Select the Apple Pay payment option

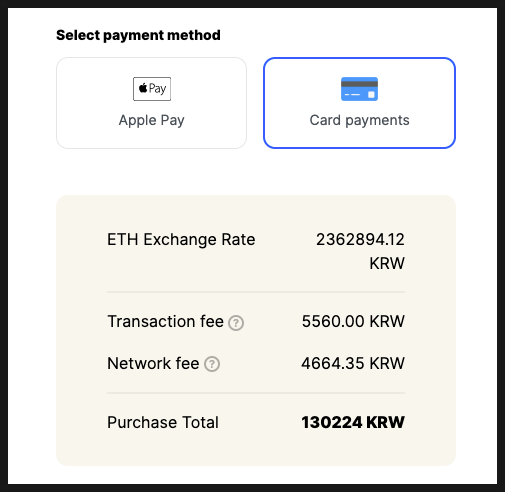tap(152, 103)
